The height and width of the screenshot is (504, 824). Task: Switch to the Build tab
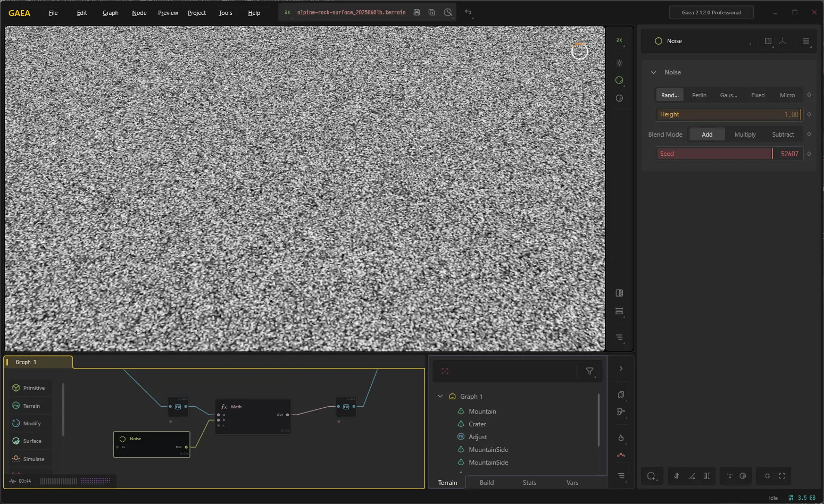(x=487, y=483)
